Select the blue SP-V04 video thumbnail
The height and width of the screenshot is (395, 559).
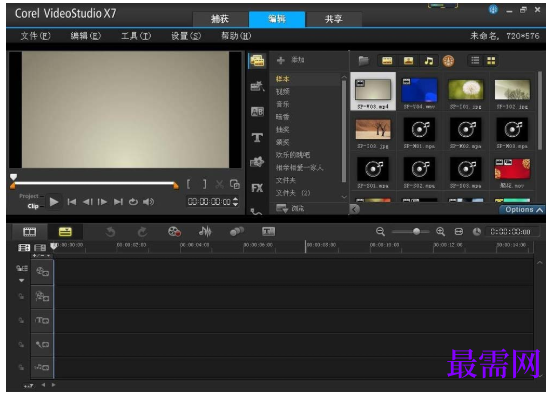pyautogui.click(x=419, y=92)
